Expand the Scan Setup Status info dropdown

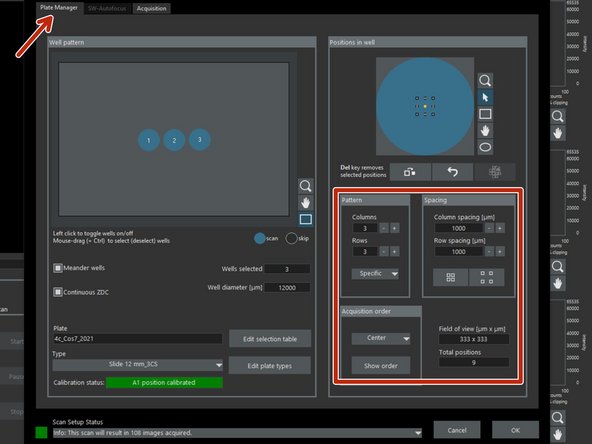point(418,433)
